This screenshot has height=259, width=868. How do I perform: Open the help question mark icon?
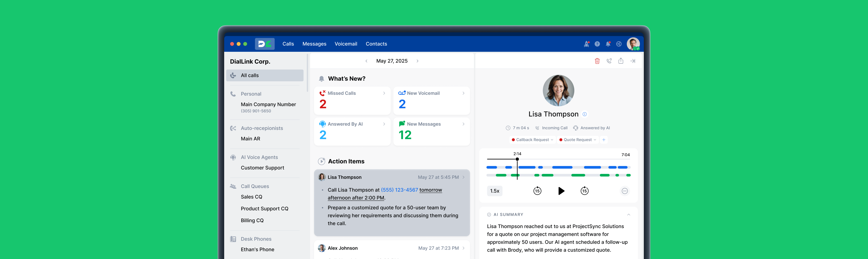tap(597, 44)
